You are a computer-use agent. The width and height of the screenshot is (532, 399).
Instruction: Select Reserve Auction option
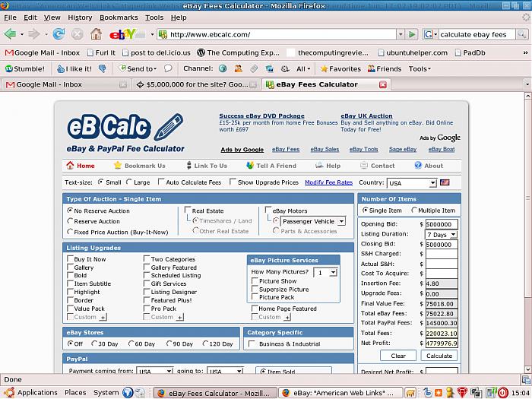click(x=70, y=221)
